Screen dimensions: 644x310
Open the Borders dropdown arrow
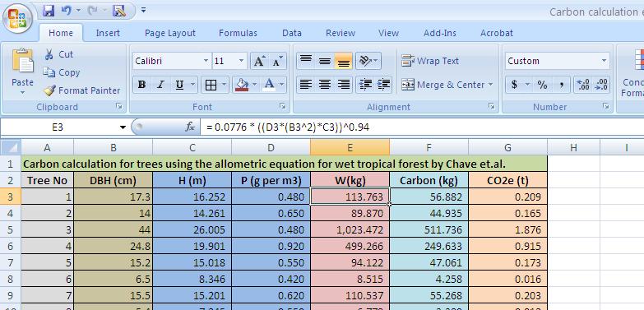pos(224,85)
